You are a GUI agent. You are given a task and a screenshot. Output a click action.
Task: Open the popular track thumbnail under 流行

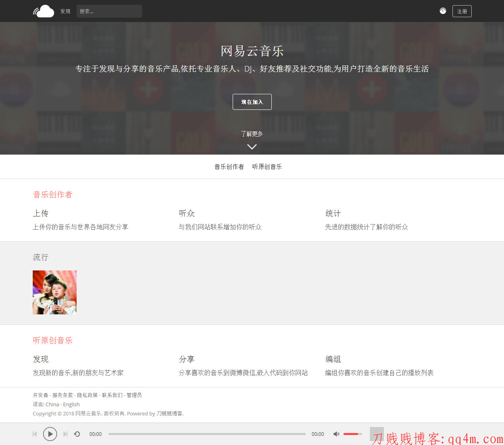[55, 292]
